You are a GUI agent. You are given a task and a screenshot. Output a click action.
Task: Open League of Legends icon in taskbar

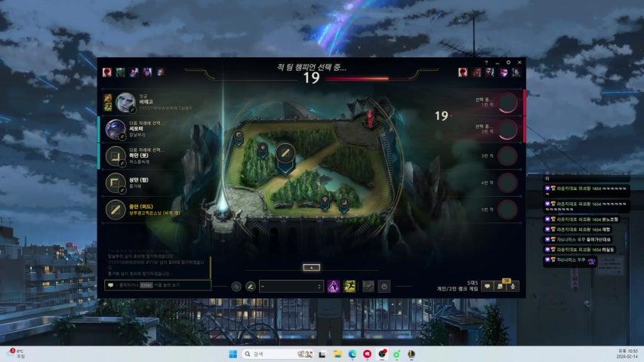pyautogui.click(x=411, y=354)
